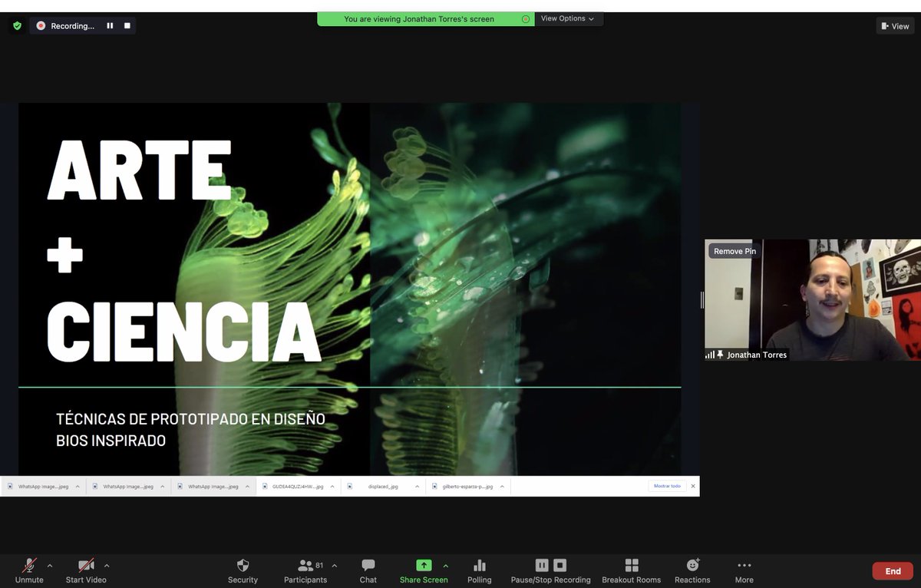Click the green recording status indicator dot
Image resolution: width=921 pixels, height=588 pixels.
(x=525, y=19)
